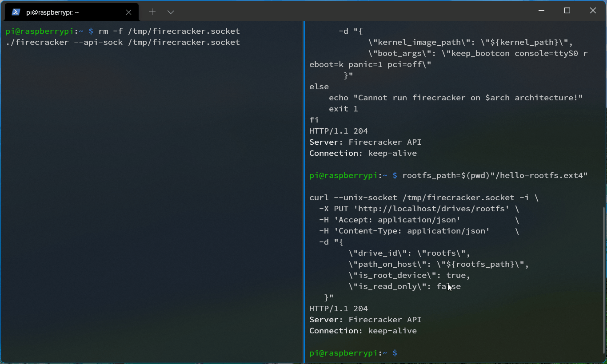The height and width of the screenshot is (364, 607).
Task: Maximize the terminal window
Action: tap(567, 11)
